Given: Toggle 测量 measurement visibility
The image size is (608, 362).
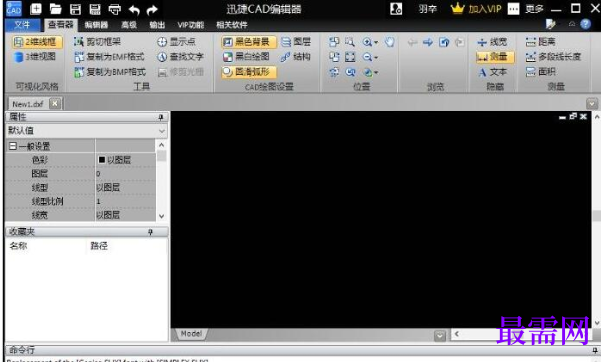Looking at the screenshot, I should pos(495,57).
